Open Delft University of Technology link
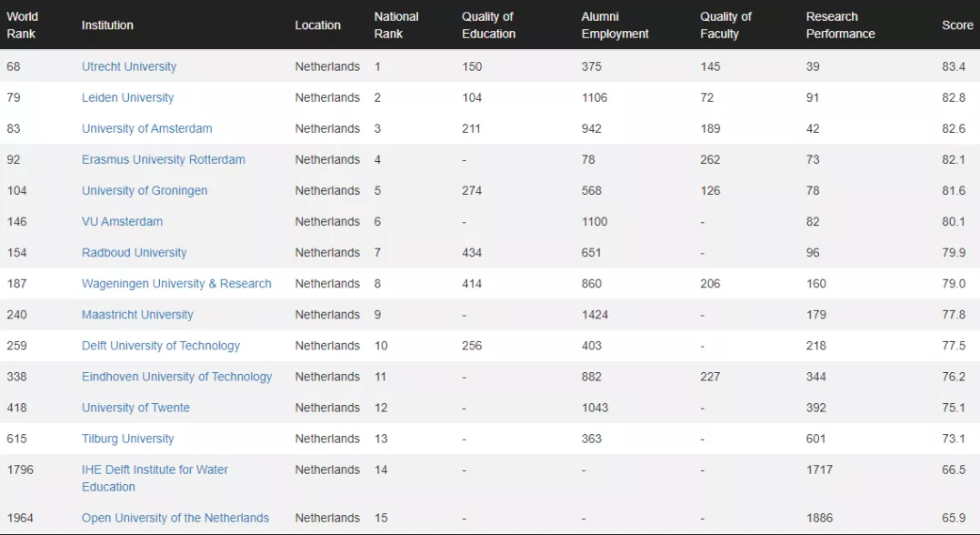The image size is (980, 535). (161, 346)
